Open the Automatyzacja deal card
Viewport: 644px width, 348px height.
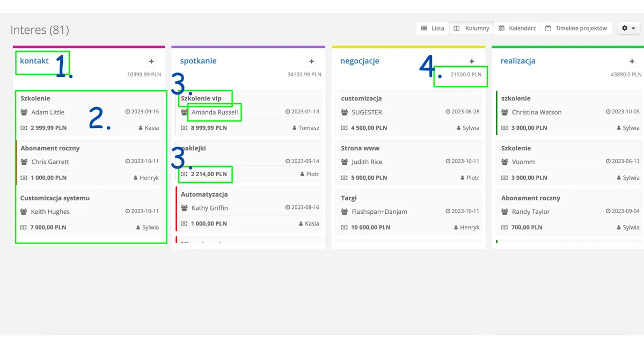[x=249, y=209]
